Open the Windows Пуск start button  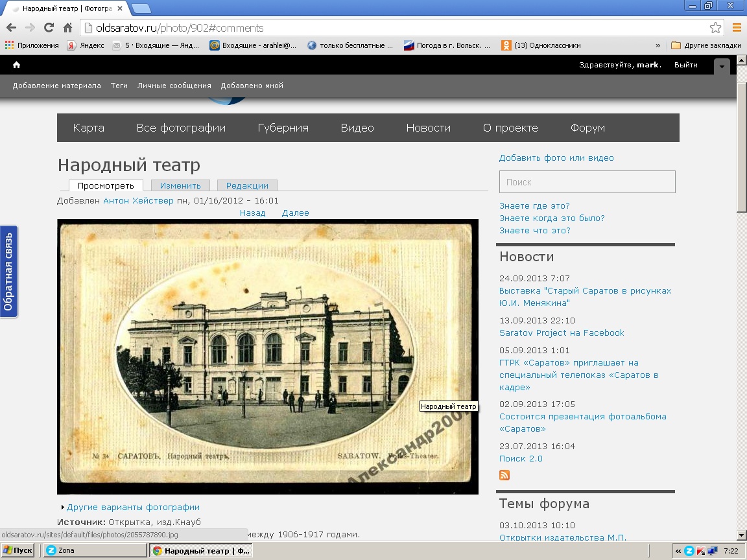(x=18, y=550)
